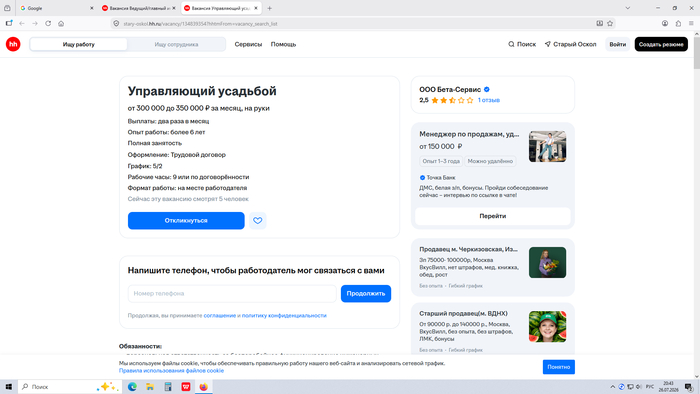This screenshot has width=700, height=394.
Task: Go to browser home page
Action: [x=61, y=24]
